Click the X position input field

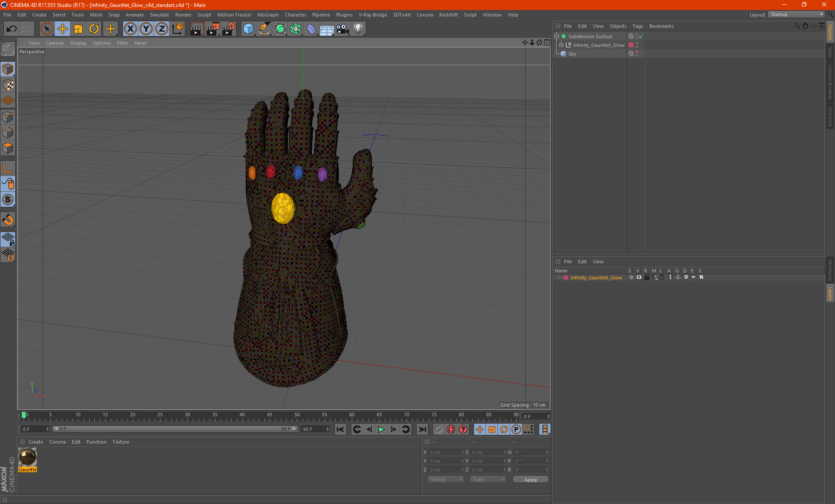click(x=445, y=452)
